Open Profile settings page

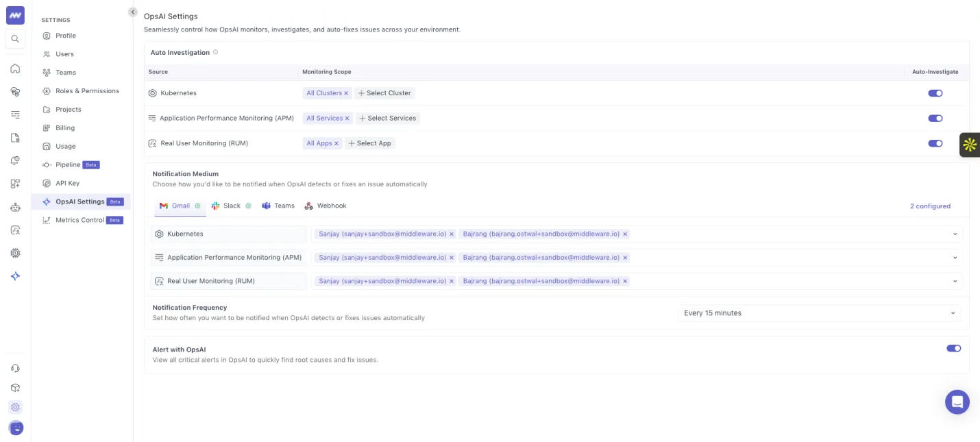tap(66, 36)
